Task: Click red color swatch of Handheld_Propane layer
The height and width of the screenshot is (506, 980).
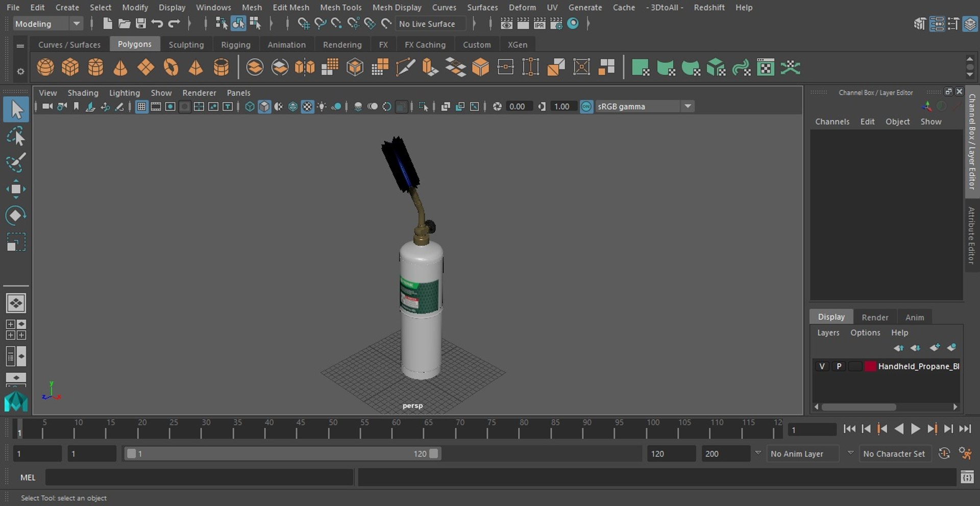Action: tap(870, 366)
